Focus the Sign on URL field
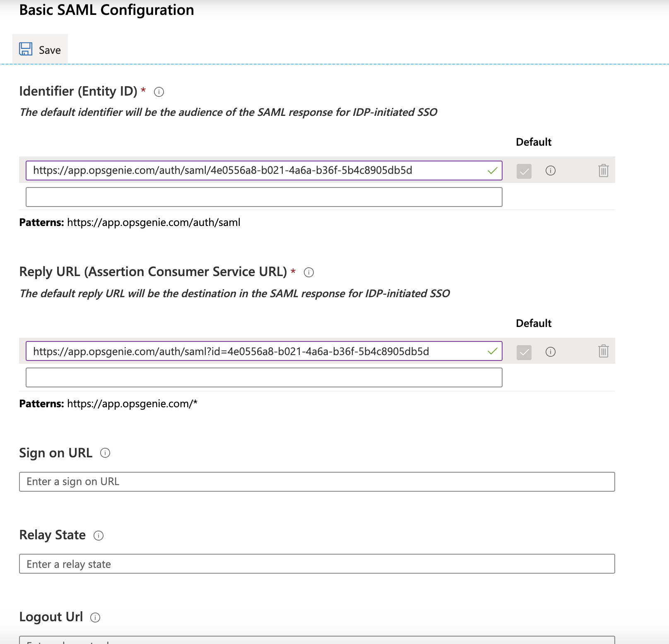This screenshot has height=644, width=669. click(317, 482)
